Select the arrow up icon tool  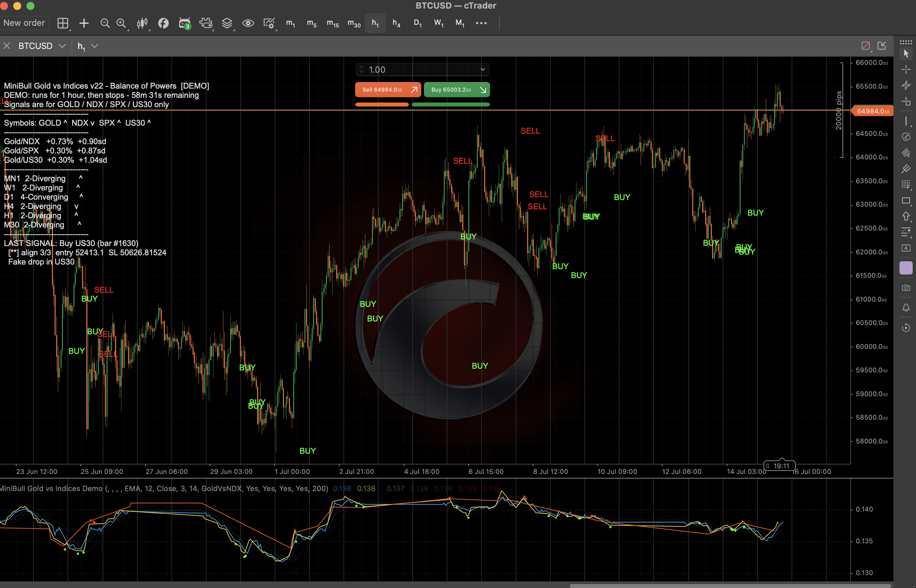point(906,217)
